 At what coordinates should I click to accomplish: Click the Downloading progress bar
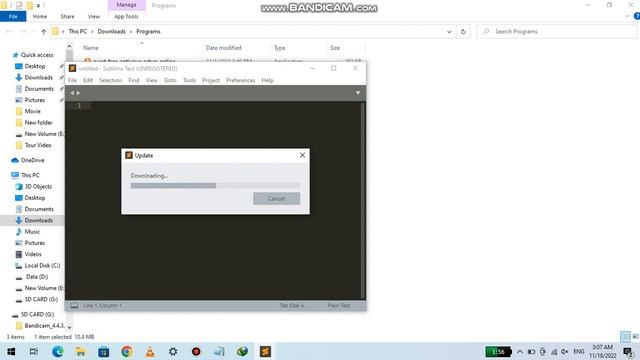215,186
